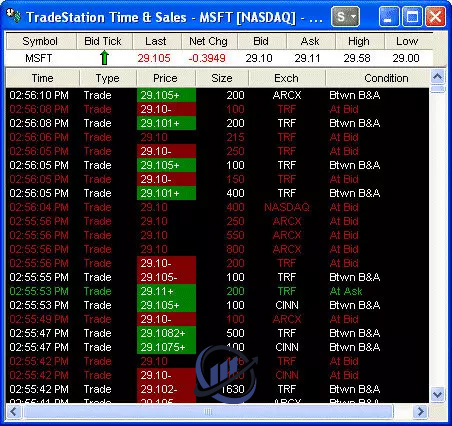Click the Net Chg column header

pos(209,41)
